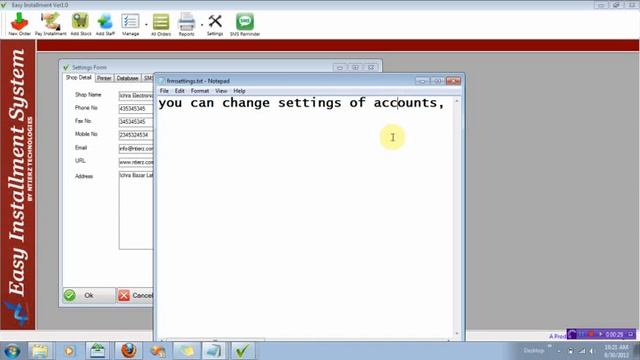Open the Notepad View menu

click(221, 91)
